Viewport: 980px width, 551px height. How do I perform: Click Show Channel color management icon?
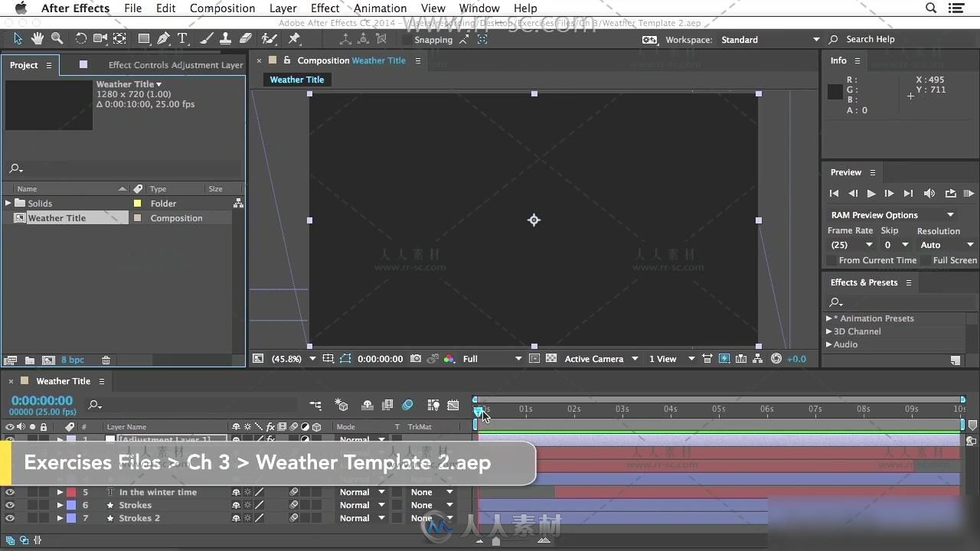(x=449, y=358)
